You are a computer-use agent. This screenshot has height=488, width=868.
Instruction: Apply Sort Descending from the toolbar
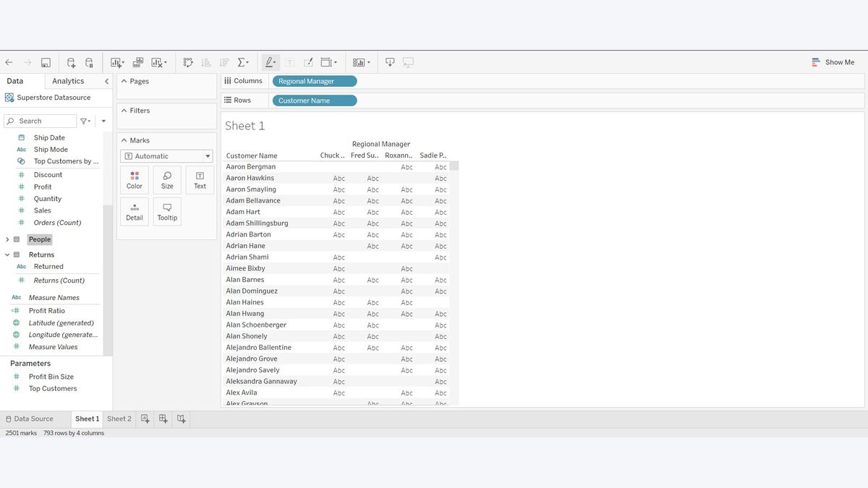(224, 62)
